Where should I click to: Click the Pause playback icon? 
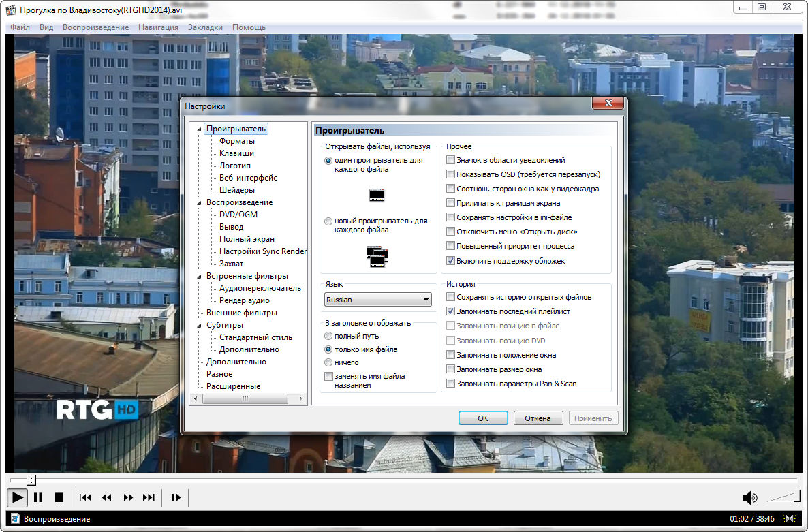(38, 497)
